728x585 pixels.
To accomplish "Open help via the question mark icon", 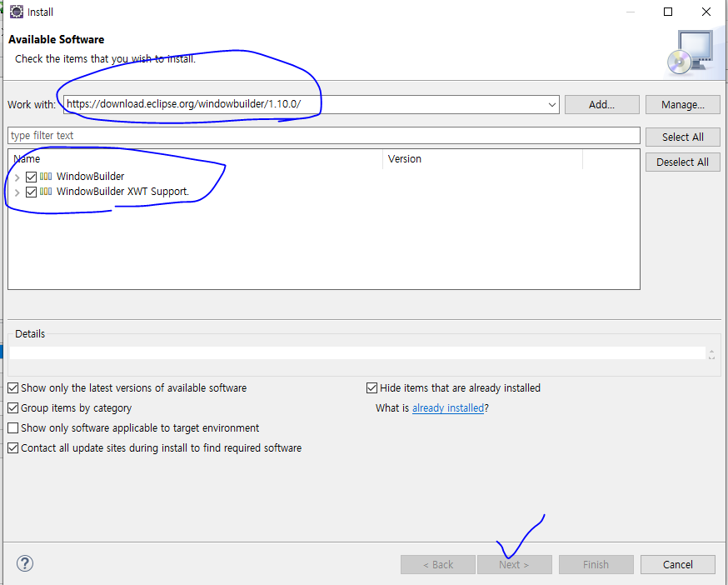I will pyautogui.click(x=25, y=563).
